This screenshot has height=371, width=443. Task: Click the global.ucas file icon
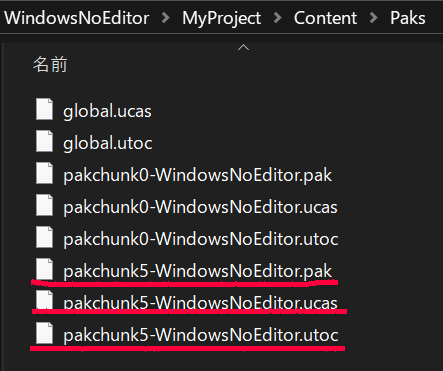coord(44,109)
